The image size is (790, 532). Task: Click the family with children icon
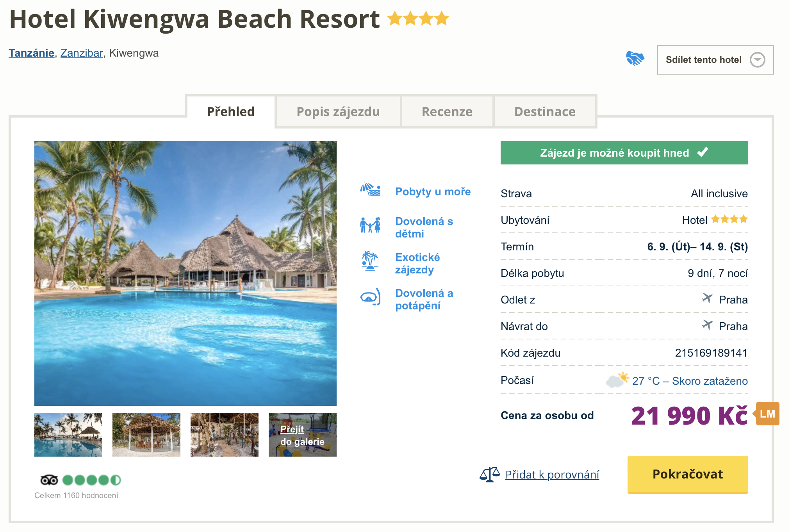click(x=370, y=225)
